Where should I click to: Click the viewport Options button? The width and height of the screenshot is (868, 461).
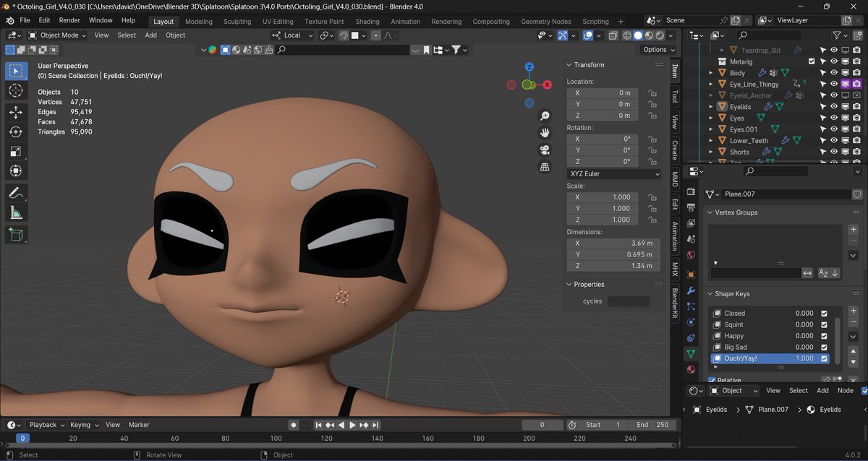pos(658,50)
